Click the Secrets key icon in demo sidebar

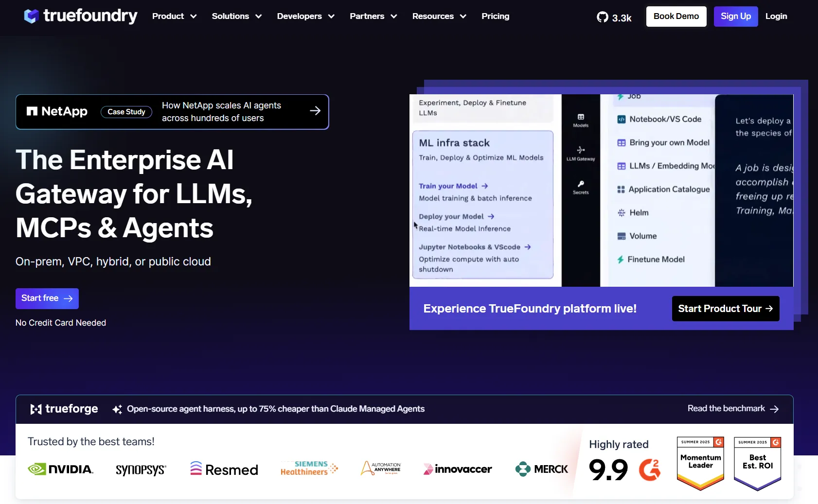click(x=581, y=184)
